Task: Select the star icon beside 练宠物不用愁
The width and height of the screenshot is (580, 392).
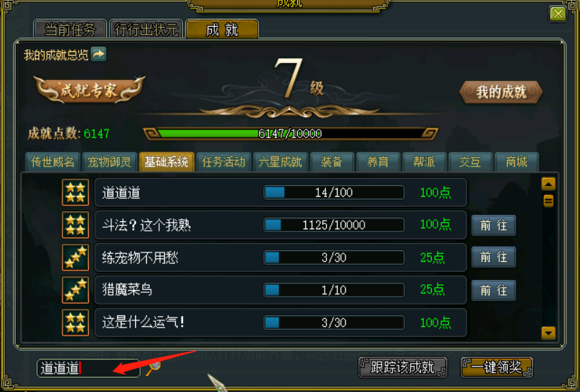Action: point(75,257)
